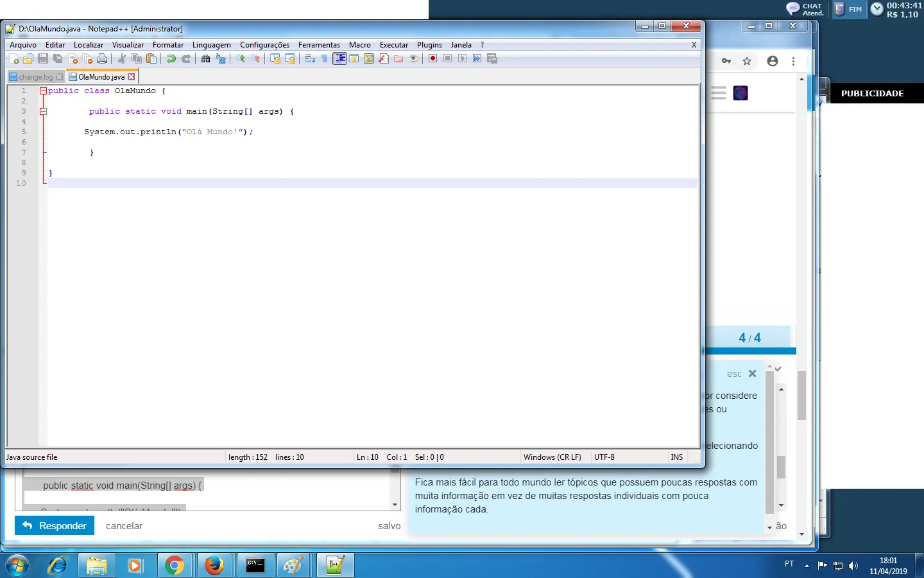Start macro recording with the red record icon
Image resolution: width=924 pixels, height=578 pixels.
432,58
